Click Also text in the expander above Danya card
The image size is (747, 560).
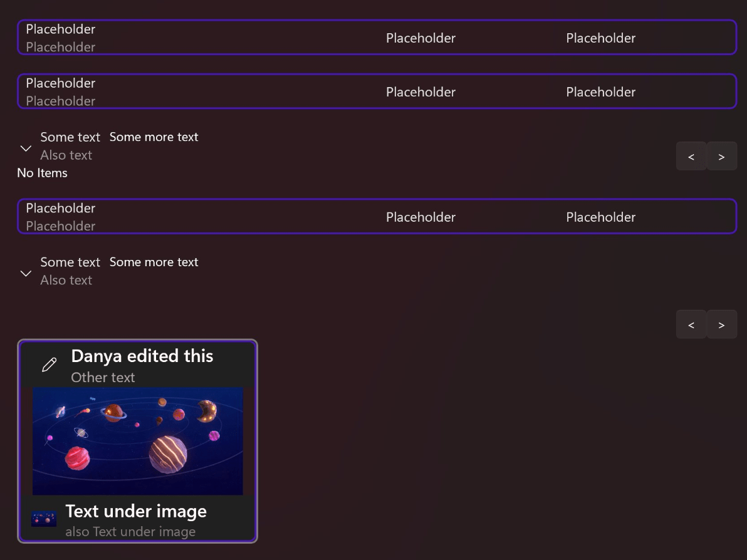click(66, 280)
